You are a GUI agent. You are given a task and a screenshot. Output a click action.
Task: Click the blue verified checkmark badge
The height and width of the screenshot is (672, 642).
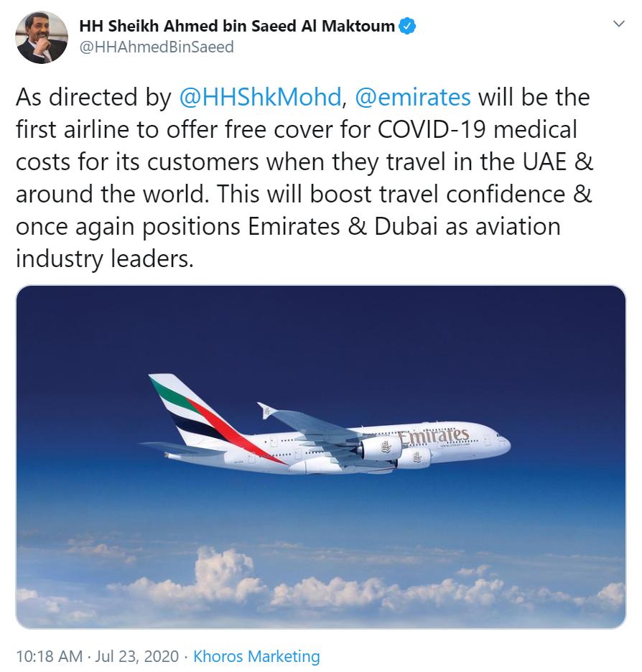point(407,26)
